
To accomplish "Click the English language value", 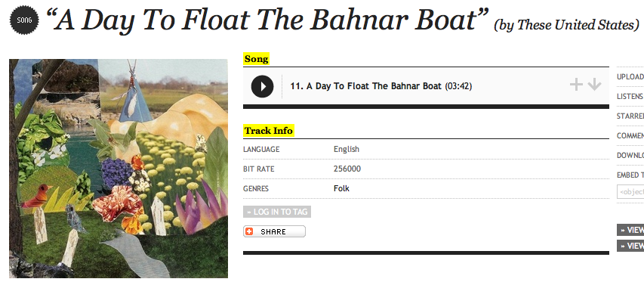I will pyautogui.click(x=347, y=149).
